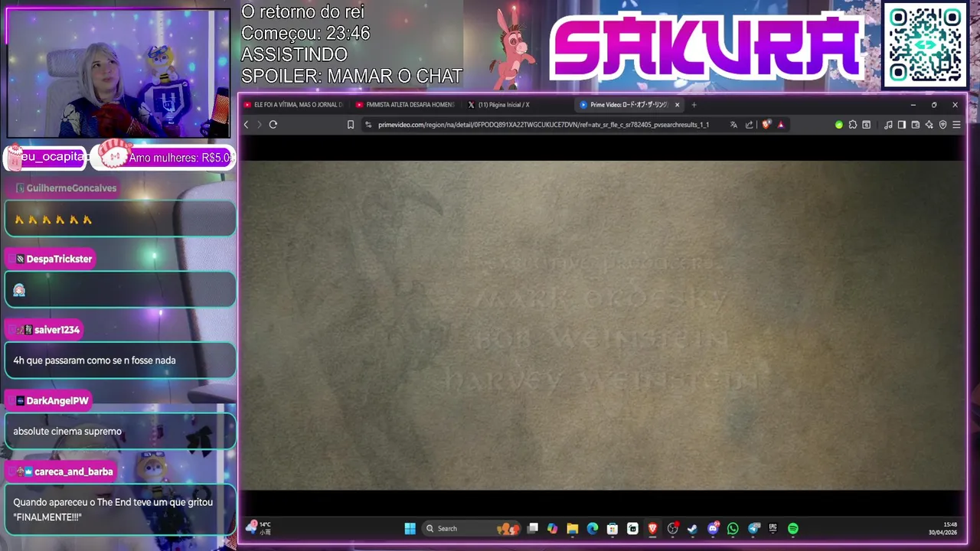Open a new browser tab with plus button
This screenshot has height=551, width=980.
coord(694,105)
